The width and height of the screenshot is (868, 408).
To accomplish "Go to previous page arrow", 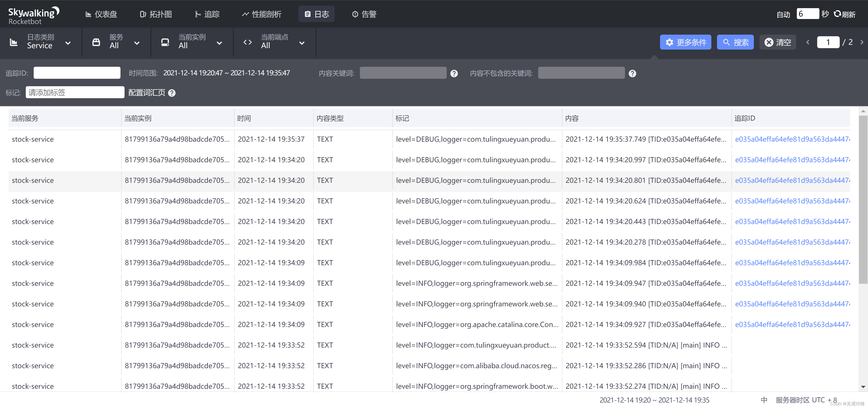I will pos(808,42).
